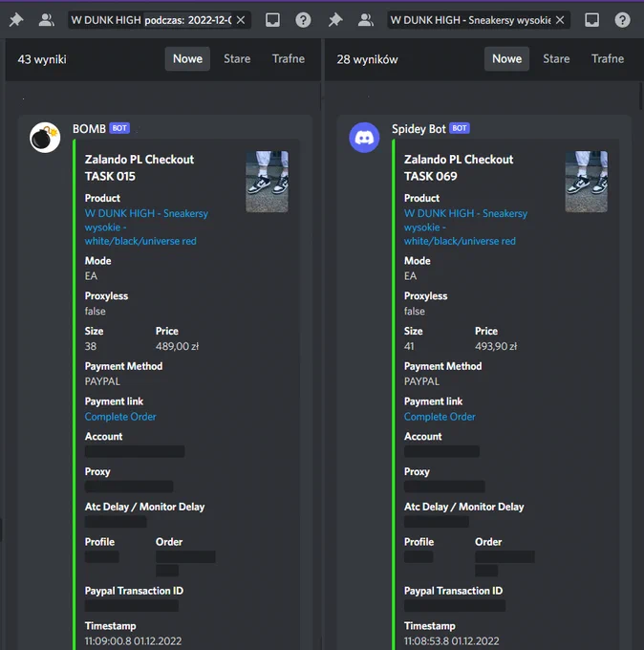This screenshot has width=644, height=650.
Task: Click price value '493,90 zł'
Action: (496, 346)
